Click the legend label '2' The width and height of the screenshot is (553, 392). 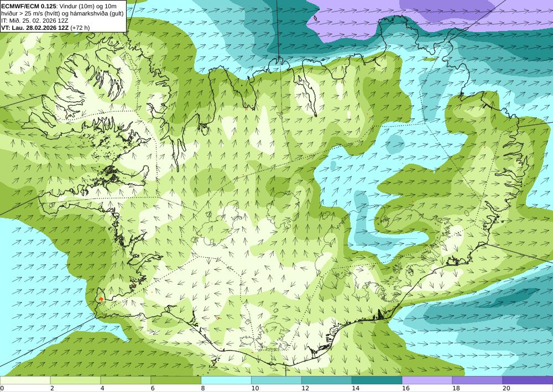(52, 388)
